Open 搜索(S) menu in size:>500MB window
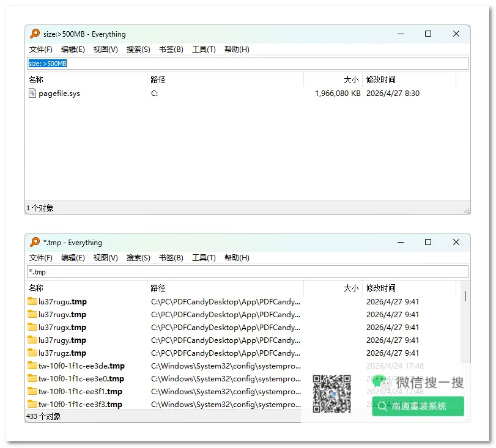 pyautogui.click(x=138, y=50)
